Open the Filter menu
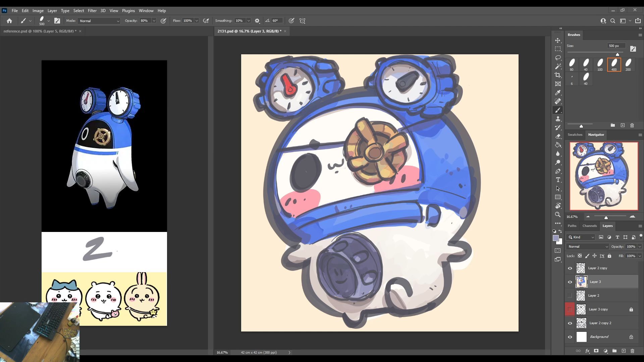Screen dimensions: 644x362 [92, 11]
